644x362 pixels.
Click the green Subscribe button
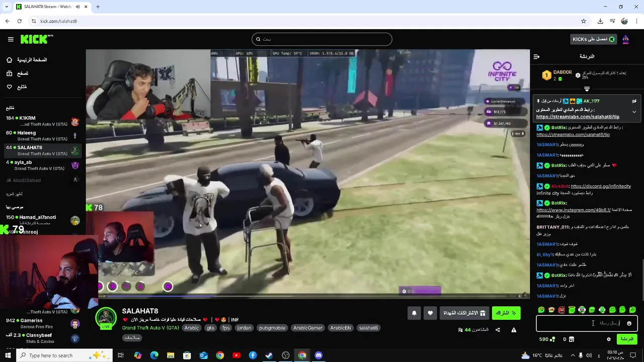click(506, 313)
